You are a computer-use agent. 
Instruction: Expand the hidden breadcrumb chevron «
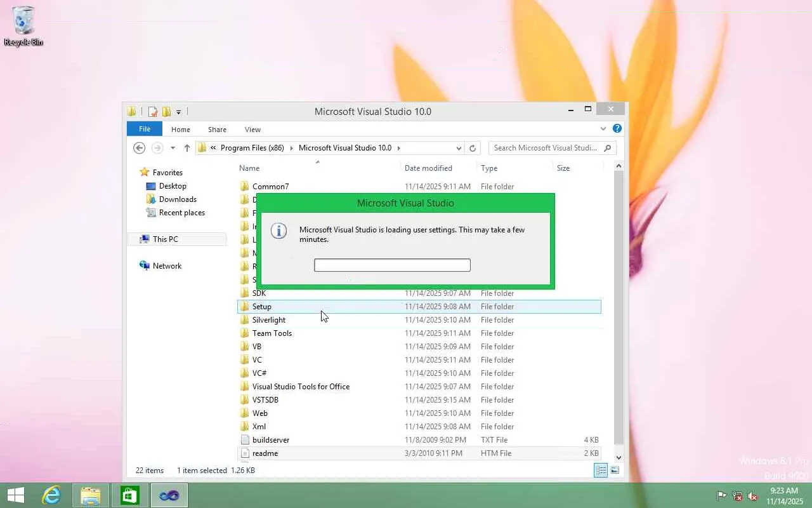[x=214, y=148]
